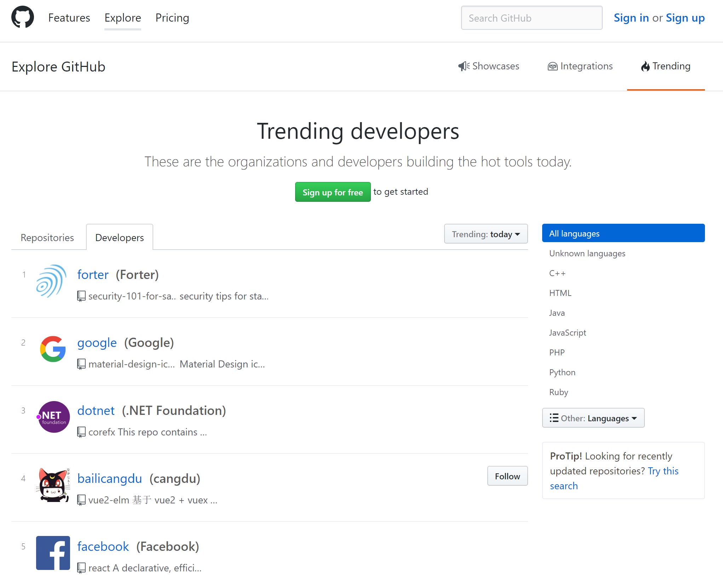Go to Features in top navigation

(x=69, y=18)
